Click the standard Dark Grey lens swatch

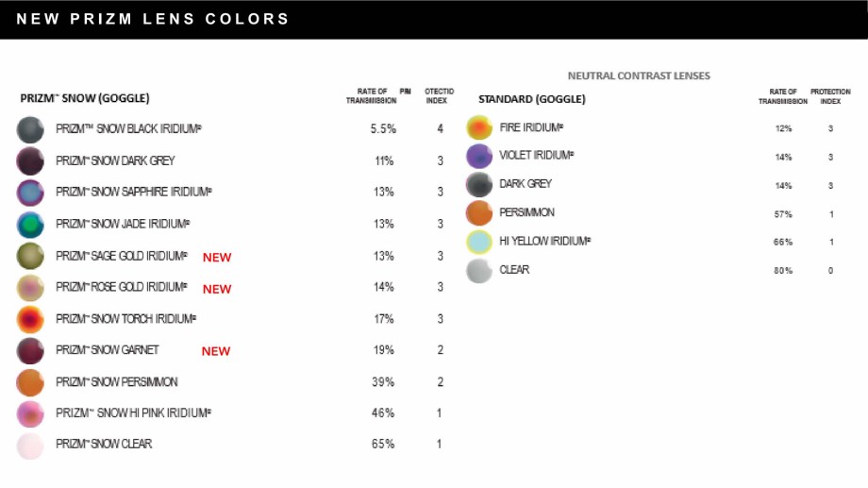tap(479, 184)
